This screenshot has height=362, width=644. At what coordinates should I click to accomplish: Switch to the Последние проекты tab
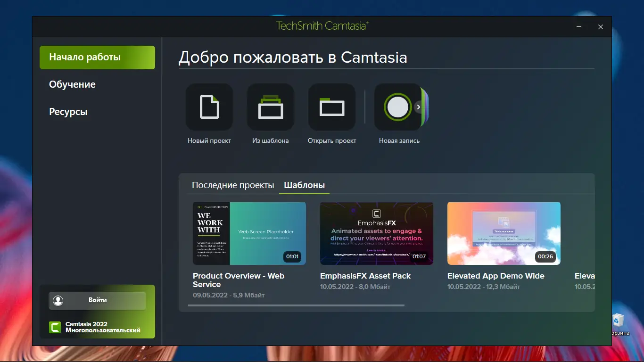click(233, 185)
